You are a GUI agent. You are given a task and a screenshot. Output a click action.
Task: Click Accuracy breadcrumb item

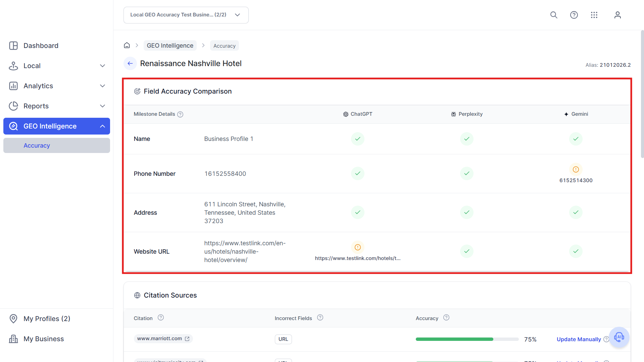click(225, 46)
